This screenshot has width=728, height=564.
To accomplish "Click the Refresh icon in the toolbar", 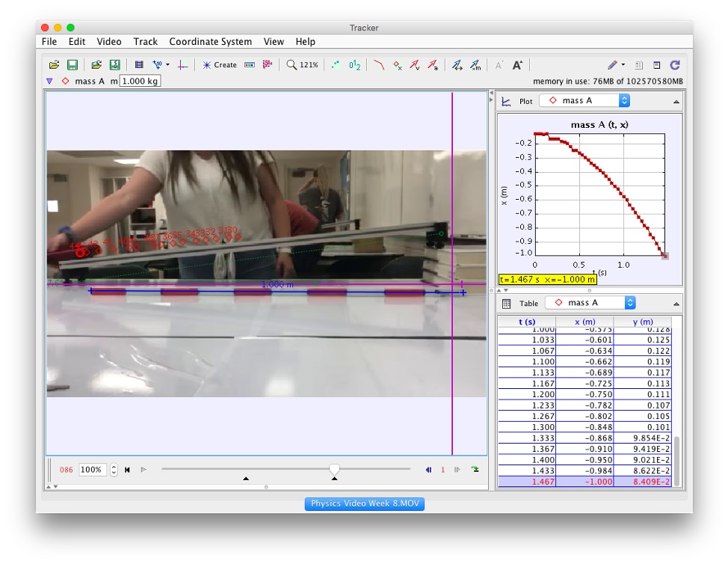I will coord(675,65).
